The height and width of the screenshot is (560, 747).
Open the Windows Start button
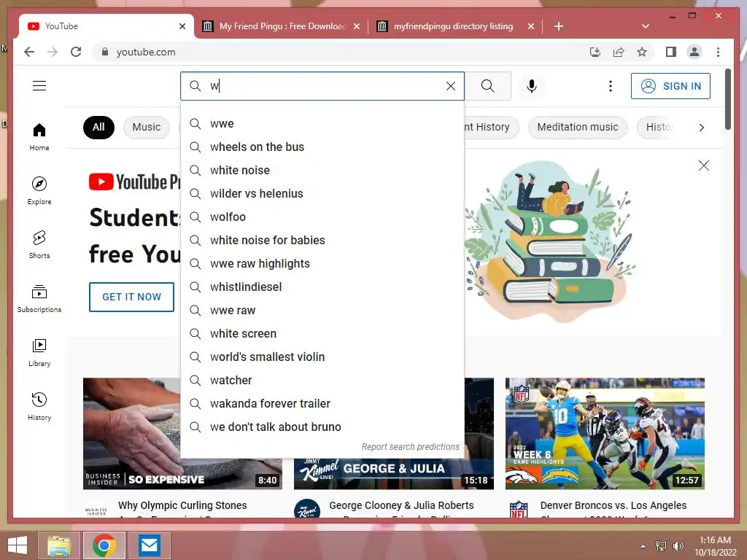pos(18,545)
